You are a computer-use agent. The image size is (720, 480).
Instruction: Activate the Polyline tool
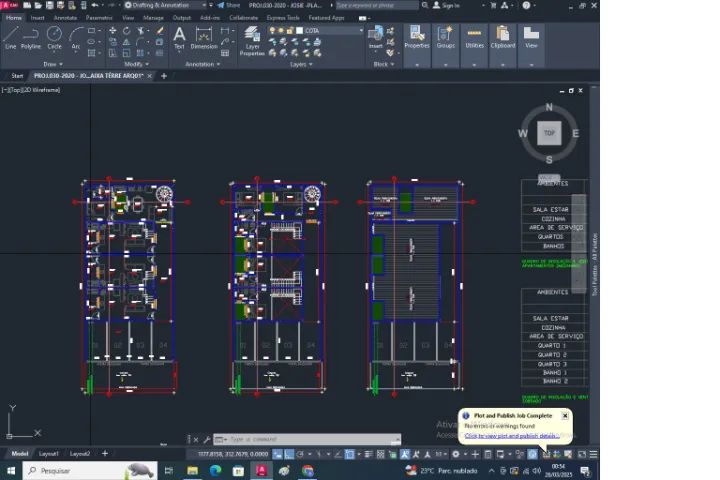coord(31,37)
